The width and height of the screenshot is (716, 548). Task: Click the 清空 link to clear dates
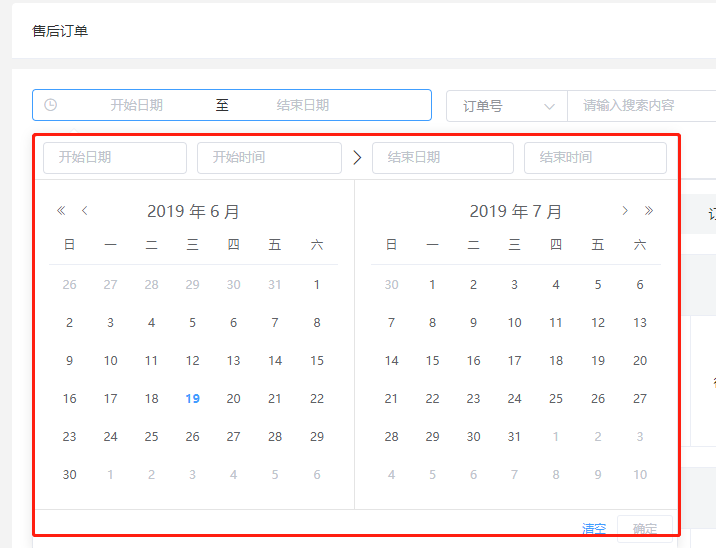tap(594, 529)
